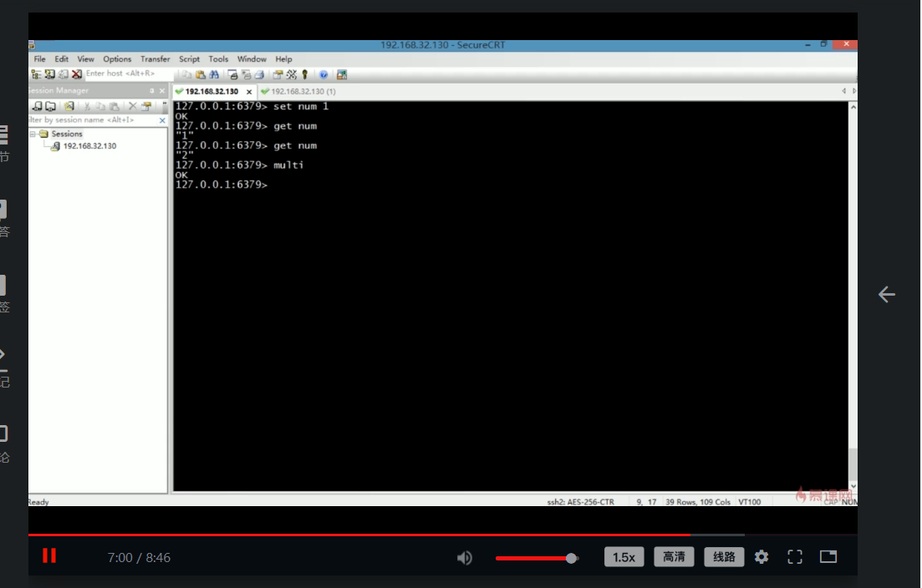922x588 pixels.
Task: Click the red Disconnect toolbar icon
Action: click(76, 74)
